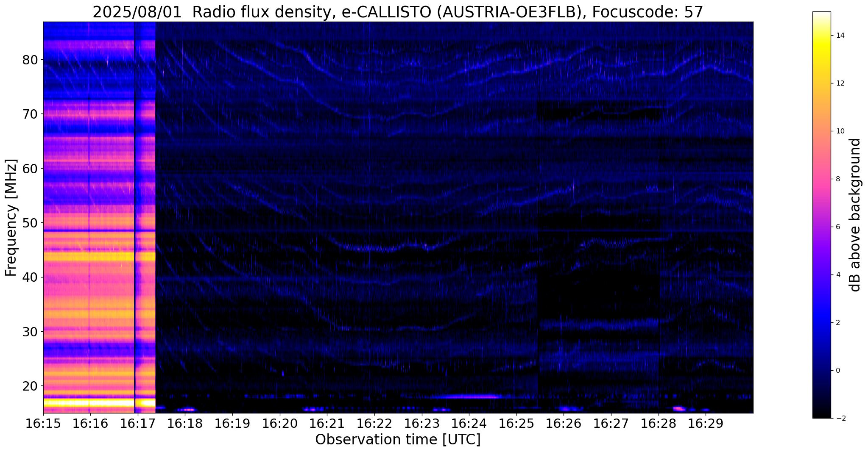The width and height of the screenshot is (868, 452).
Task: Click the 'Observation time [UTC]' axis label
Action: click(398, 440)
